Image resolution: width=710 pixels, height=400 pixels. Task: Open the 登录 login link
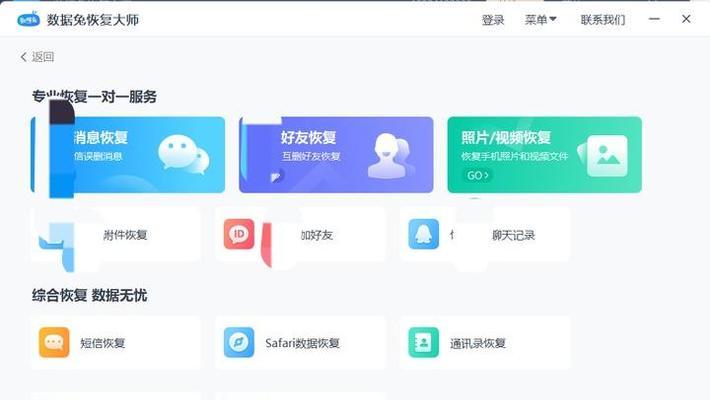(x=493, y=20)
